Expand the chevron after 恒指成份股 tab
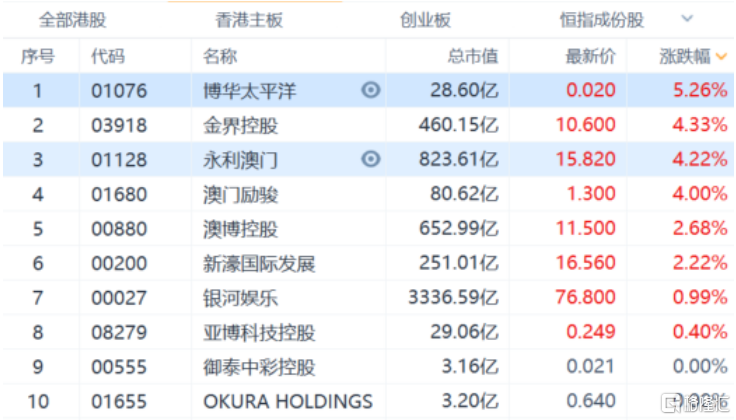Image resolution: width=736 pixels, height=420 pixels. pos(687,20)
